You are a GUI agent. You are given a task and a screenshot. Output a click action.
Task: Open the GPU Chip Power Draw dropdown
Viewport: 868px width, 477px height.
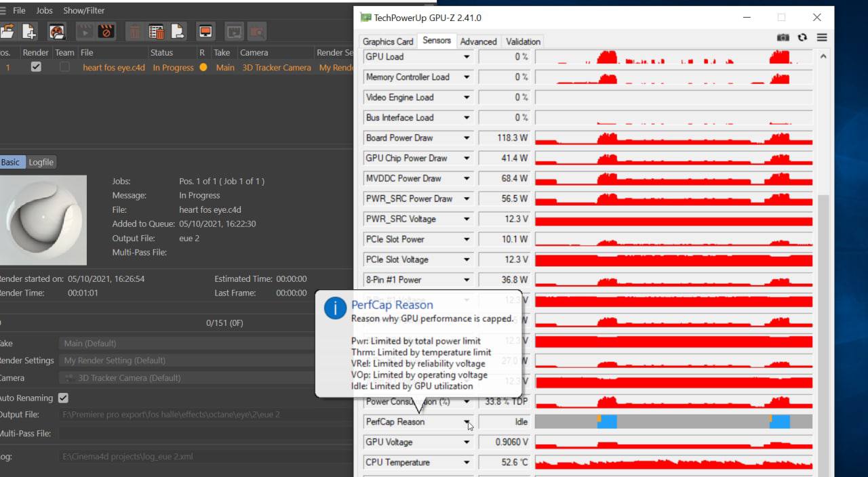[x=467, y=159]
